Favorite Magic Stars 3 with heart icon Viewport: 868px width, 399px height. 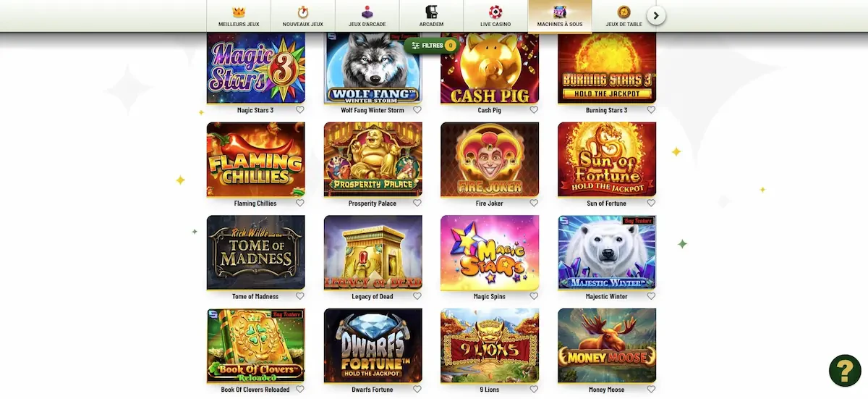point(300,110)
